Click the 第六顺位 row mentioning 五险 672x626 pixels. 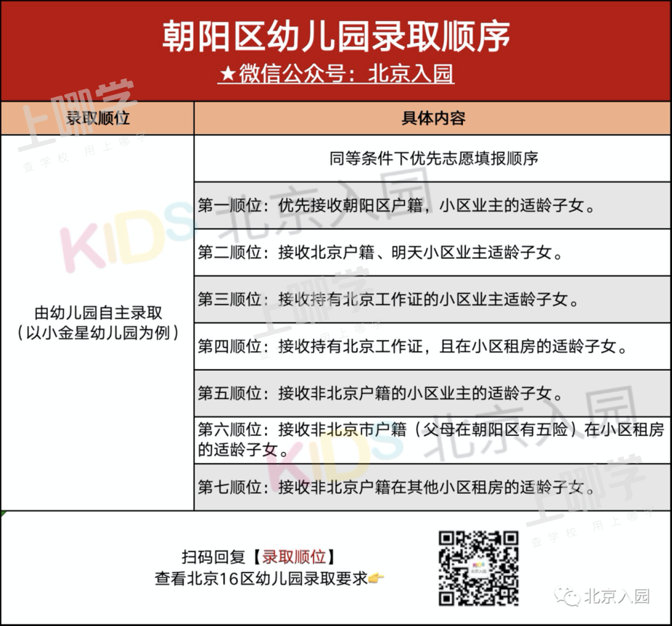pos(433,440)
